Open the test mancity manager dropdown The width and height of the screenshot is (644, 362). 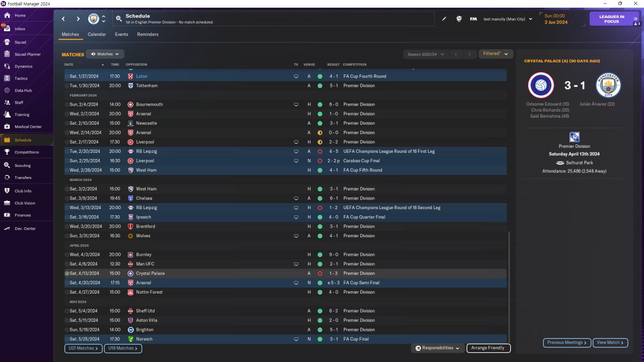[508, 19]
